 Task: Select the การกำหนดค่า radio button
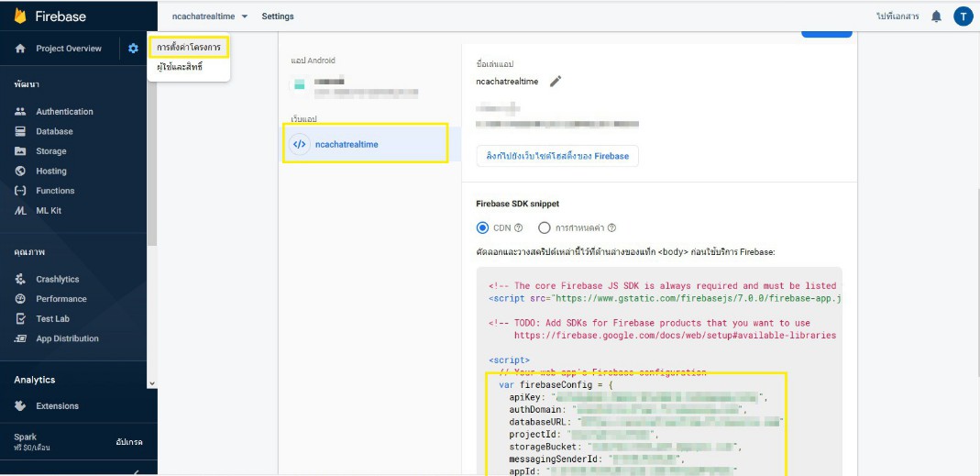(545, 227)
